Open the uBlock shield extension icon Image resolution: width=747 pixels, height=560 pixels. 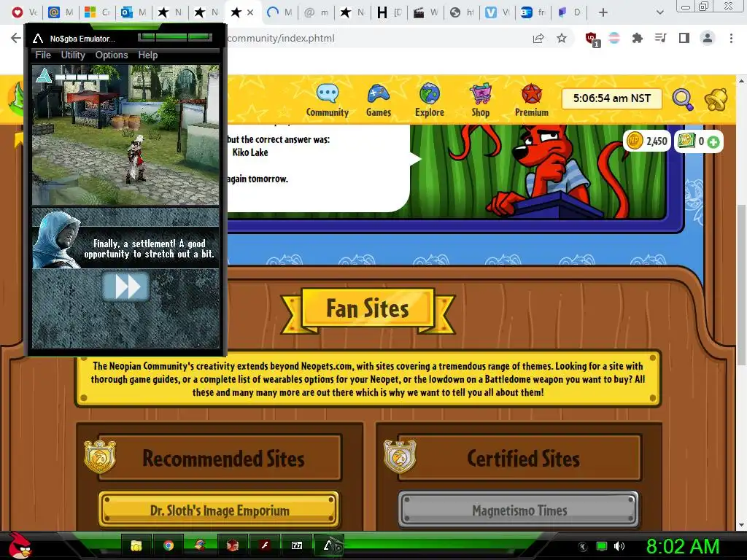[x=592, y=39]
